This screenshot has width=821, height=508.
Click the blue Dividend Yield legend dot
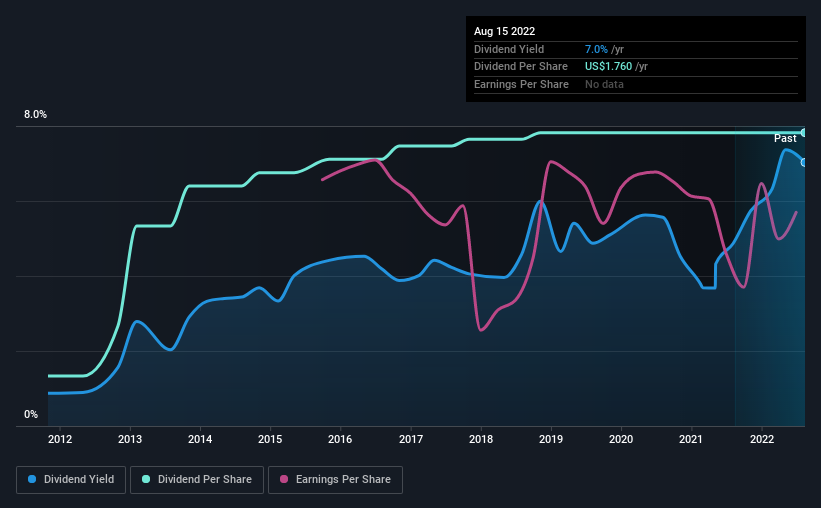(x=32, y=479)
